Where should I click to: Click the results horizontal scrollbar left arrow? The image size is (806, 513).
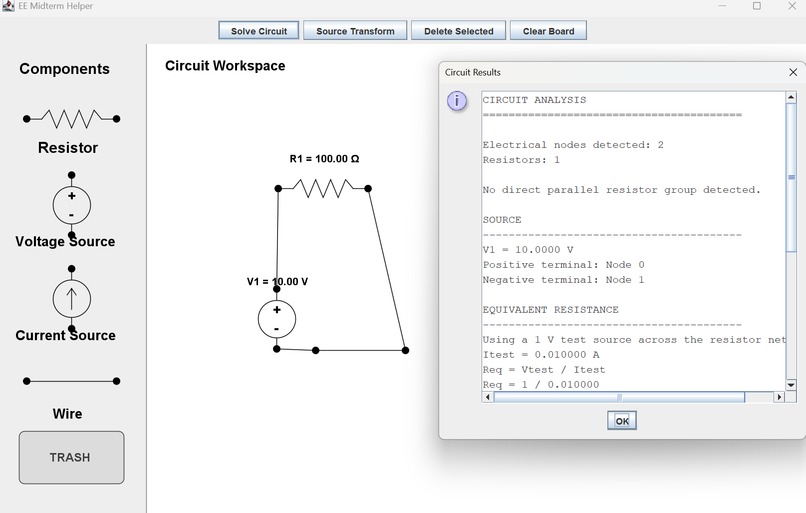click(x=488, y=397)
